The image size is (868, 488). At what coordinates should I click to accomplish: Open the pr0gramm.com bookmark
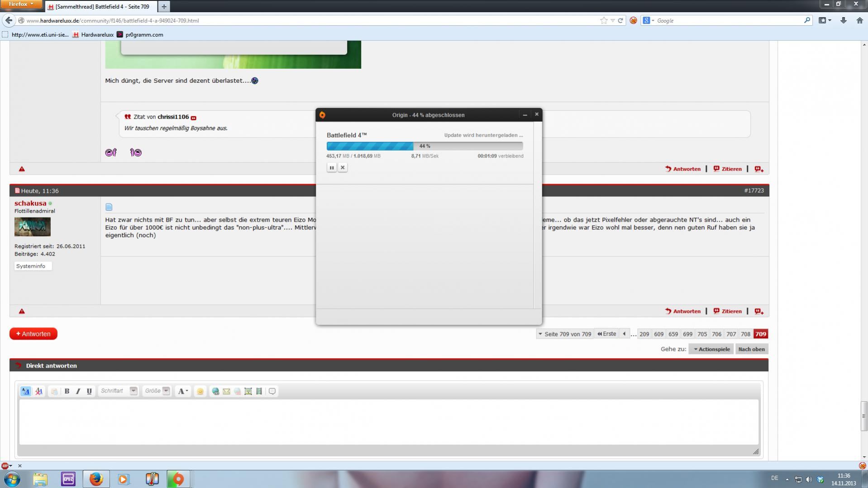140,35
